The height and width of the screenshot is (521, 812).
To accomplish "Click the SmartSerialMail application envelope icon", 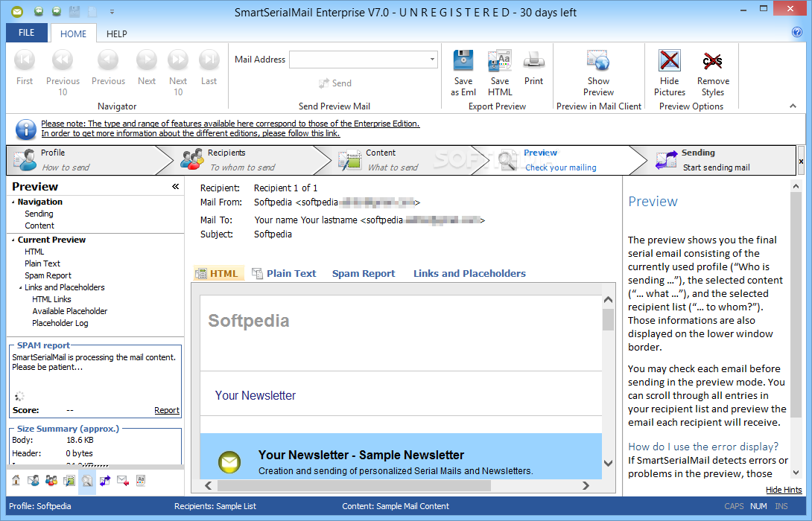I will pos(17,11).
